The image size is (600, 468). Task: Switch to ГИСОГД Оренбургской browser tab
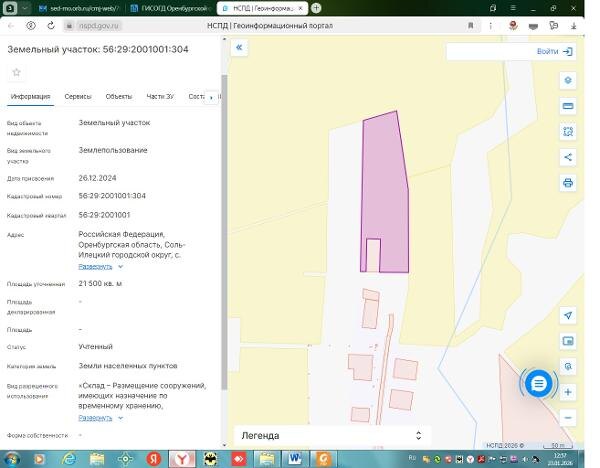[x=170, y=8]
